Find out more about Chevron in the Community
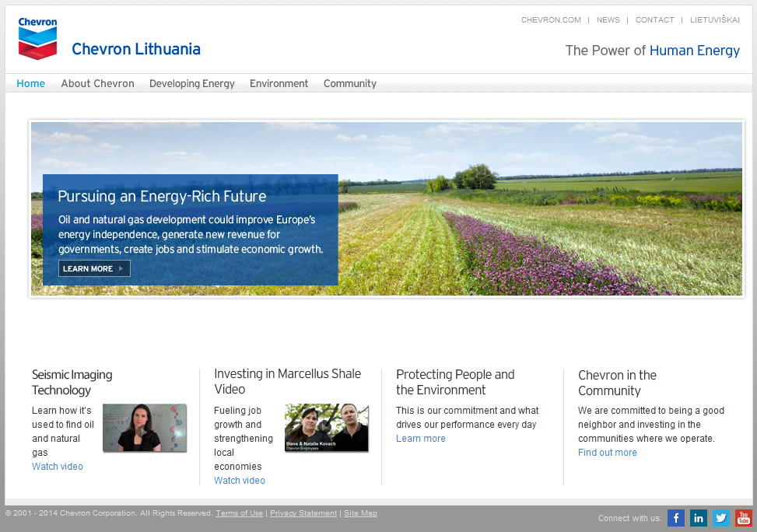757x532 pixels. (x=608, y=453)
